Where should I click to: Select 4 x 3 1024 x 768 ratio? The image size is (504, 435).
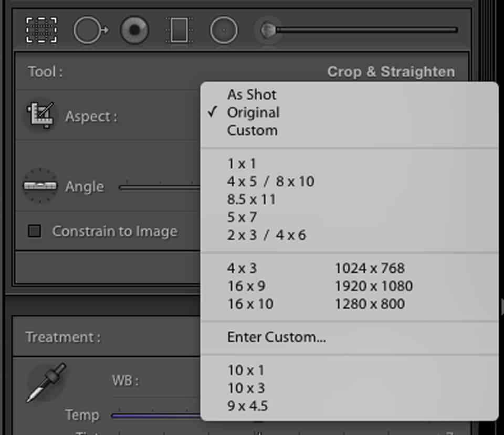[x=350, y=268]
